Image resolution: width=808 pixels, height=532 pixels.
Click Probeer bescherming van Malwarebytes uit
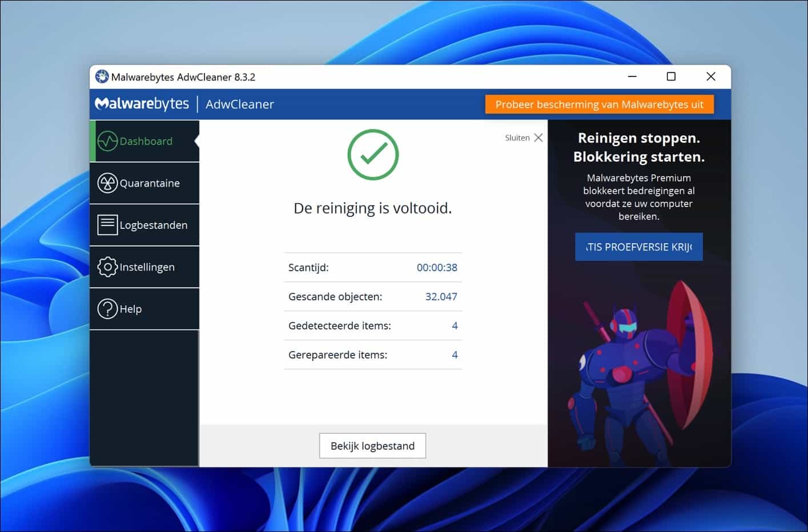pos(598,104)
